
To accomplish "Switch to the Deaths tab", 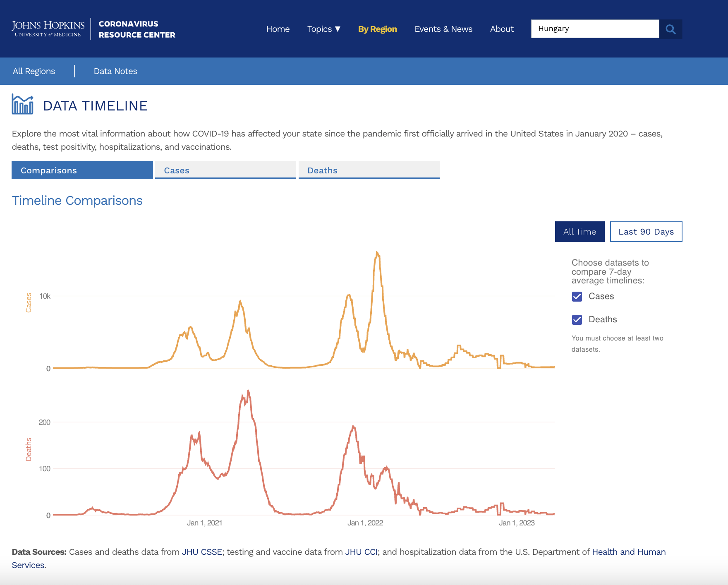I will point(369,170).
